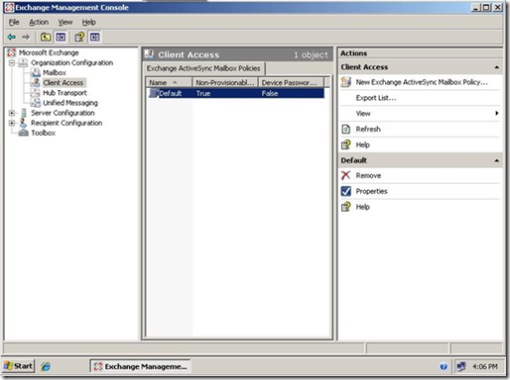Viewport: 510px width, 380px height.
Task: Sort by Device Password column header
Action: click(291, 82)
